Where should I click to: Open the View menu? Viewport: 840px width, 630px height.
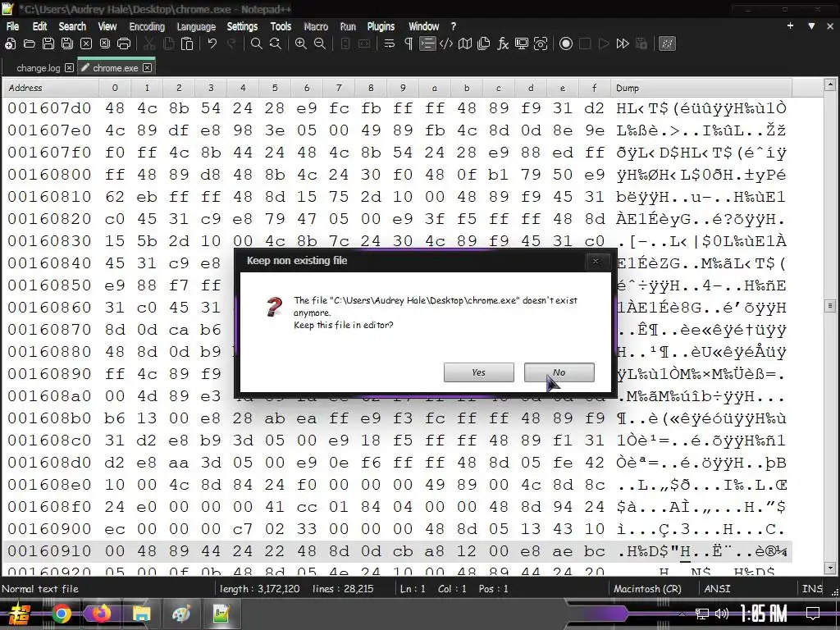point(107,26)
